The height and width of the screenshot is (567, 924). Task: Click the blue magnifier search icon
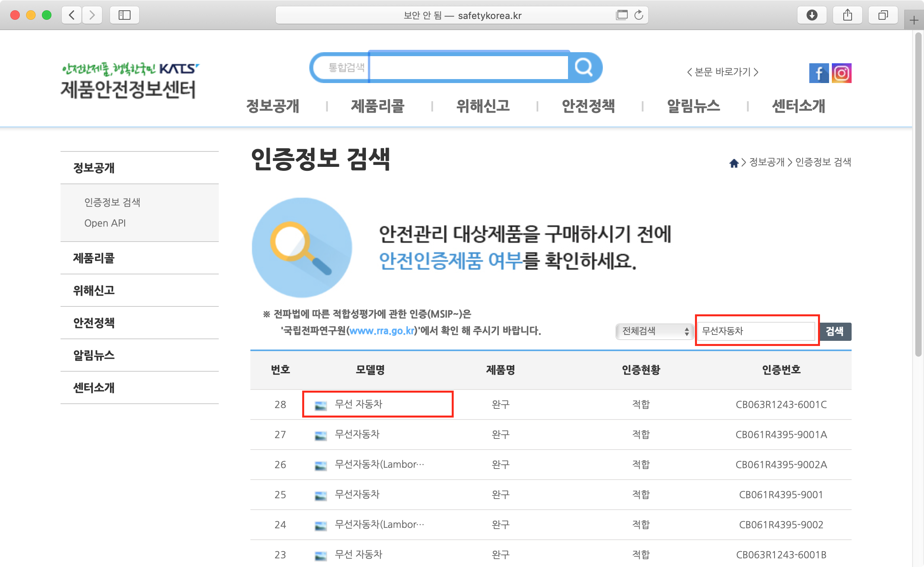pyautogui.click(x=584, y=67)
